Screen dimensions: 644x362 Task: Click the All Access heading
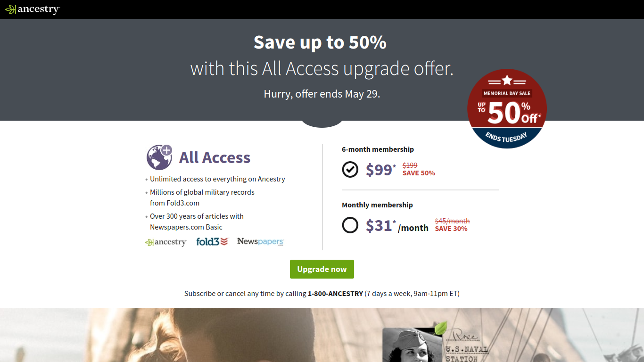coord(215,157)
